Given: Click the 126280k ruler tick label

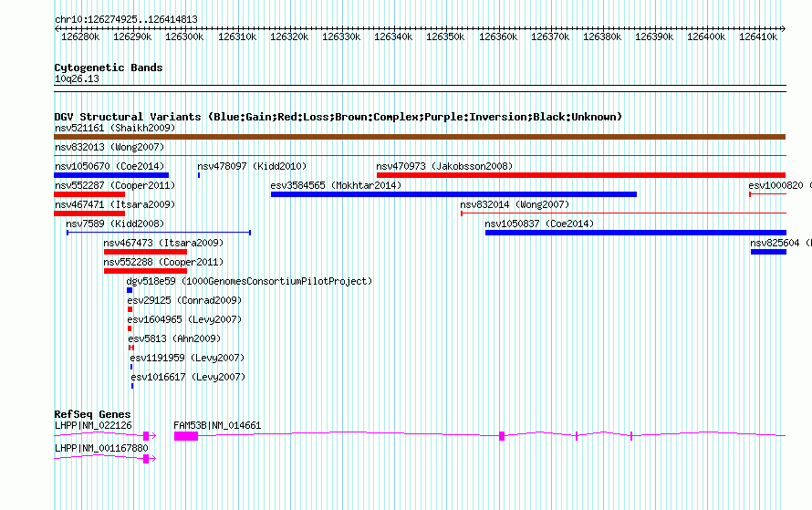Looking at the screenshot, I should (80, 36).
